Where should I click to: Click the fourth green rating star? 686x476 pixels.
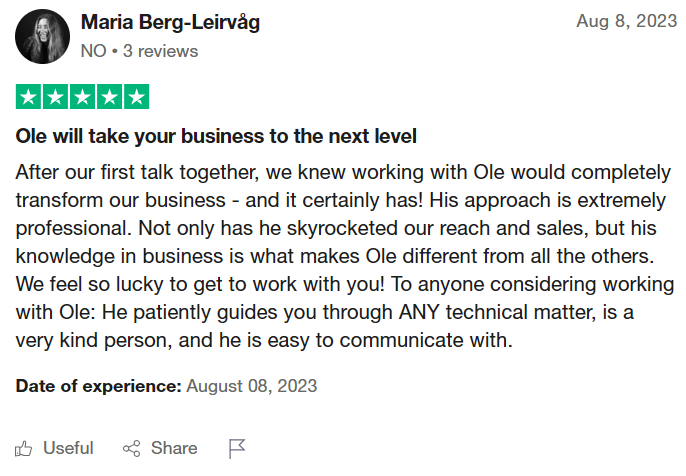[109, 97]
